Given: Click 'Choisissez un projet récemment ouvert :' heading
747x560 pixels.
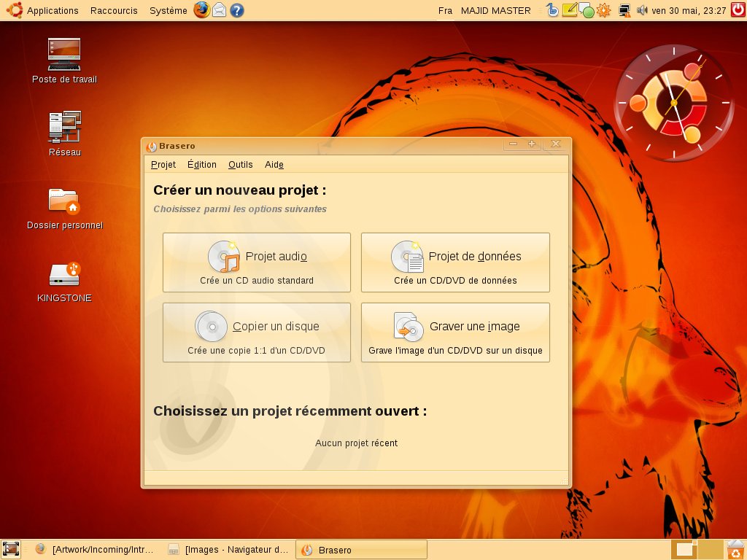Looking at the screenshot, I should tap(290, 411).
